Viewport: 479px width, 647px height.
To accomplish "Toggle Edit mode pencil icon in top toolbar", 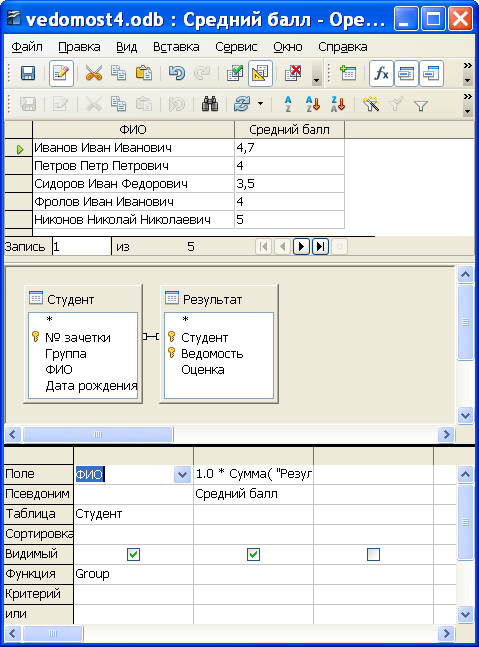I will click(61, 73).
